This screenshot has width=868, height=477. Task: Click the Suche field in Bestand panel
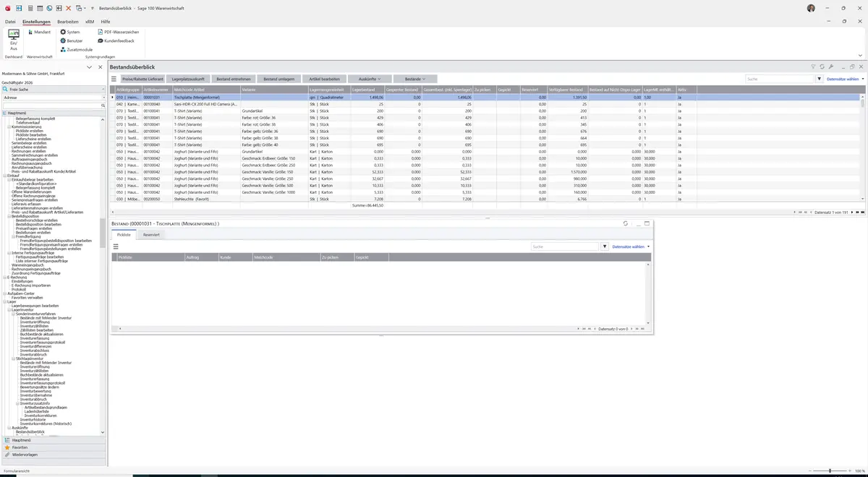564,246
